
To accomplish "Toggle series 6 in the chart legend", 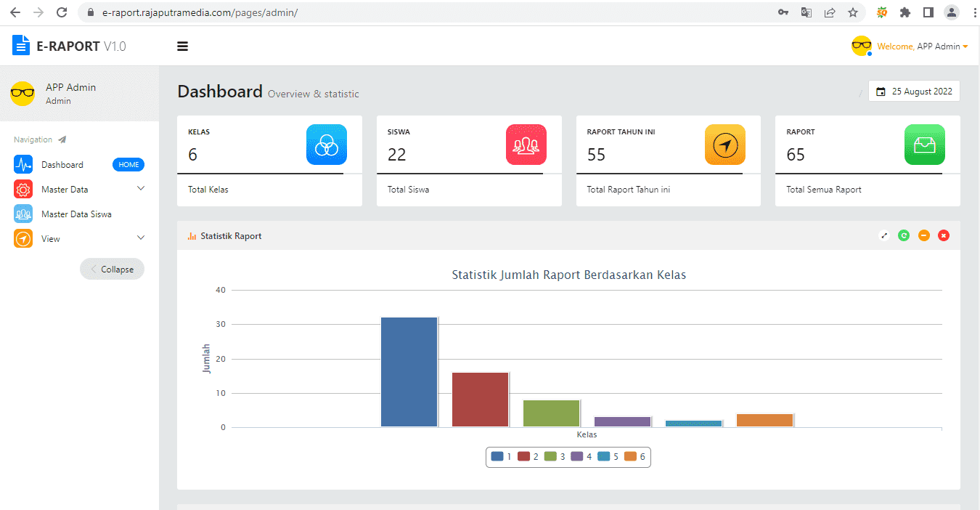I will pos(634,456).
